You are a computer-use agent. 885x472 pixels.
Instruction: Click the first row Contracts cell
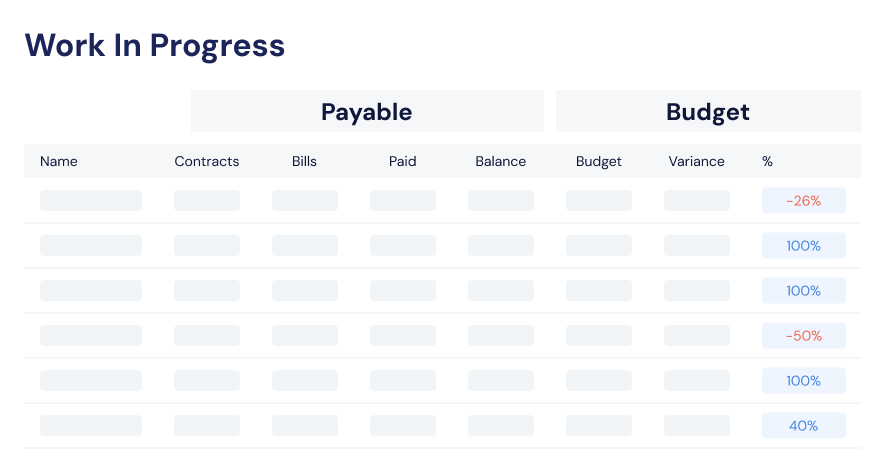tap(207, 200)
